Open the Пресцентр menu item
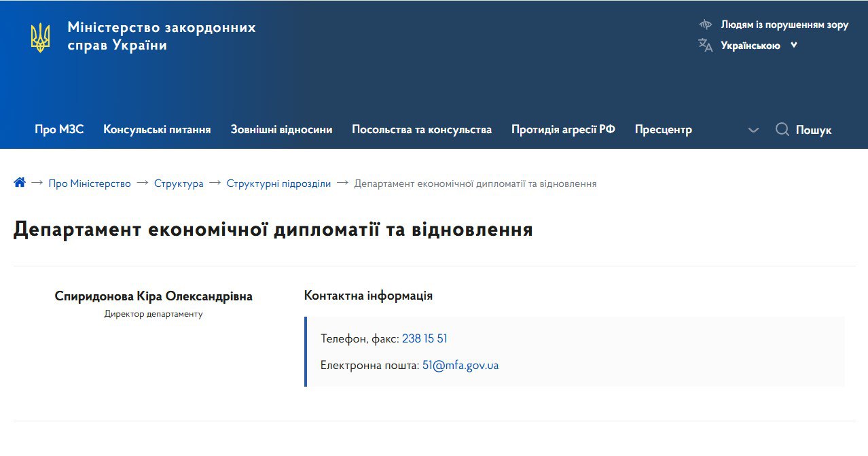This screenshot has width=868, height=456. (663, 129)
